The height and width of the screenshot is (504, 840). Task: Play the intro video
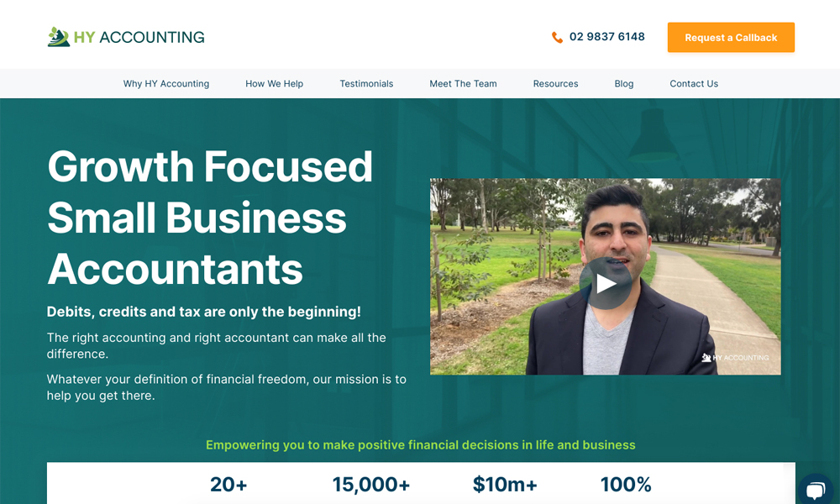(x=606, y=283)
